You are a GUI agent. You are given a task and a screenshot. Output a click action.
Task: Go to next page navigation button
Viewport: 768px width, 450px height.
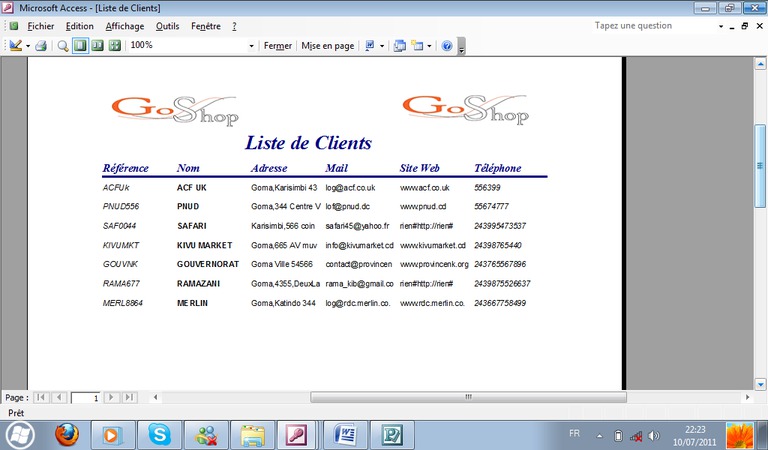(x=111, y=397)
